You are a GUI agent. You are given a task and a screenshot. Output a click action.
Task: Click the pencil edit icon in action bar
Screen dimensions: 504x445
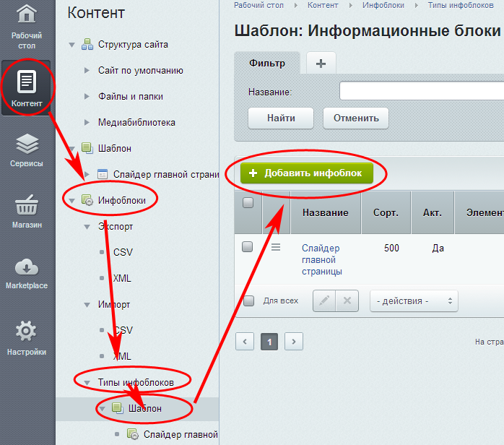(x=324, y=301)
